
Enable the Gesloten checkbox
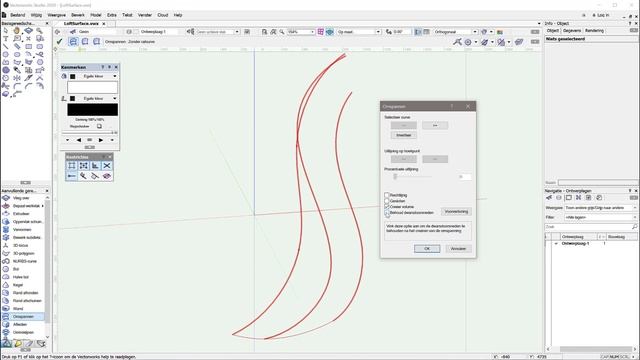pos(387,201)
